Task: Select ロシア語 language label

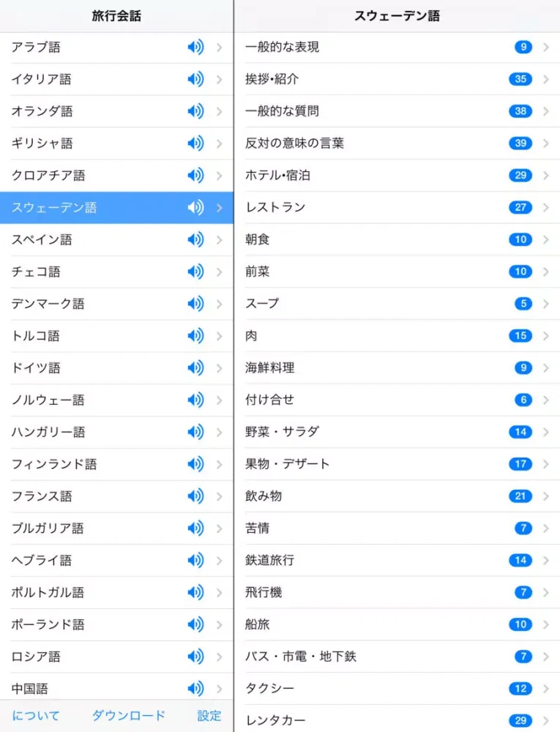Action: point(36,657)
